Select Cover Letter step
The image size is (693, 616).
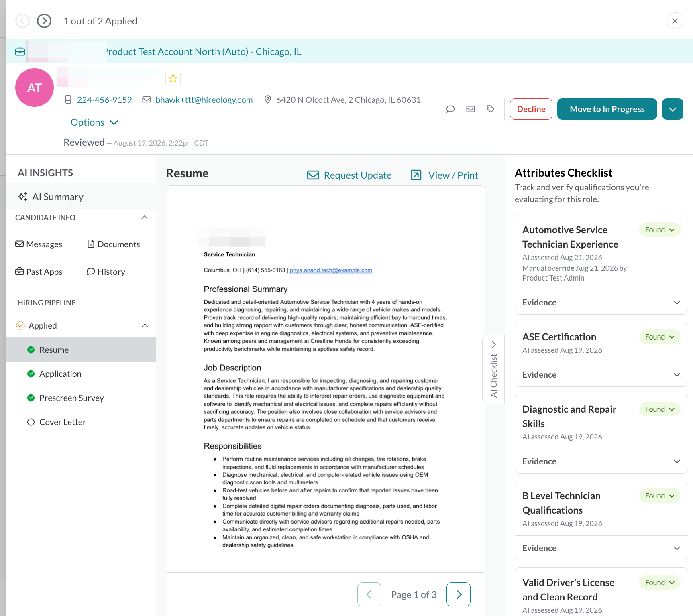81,422
